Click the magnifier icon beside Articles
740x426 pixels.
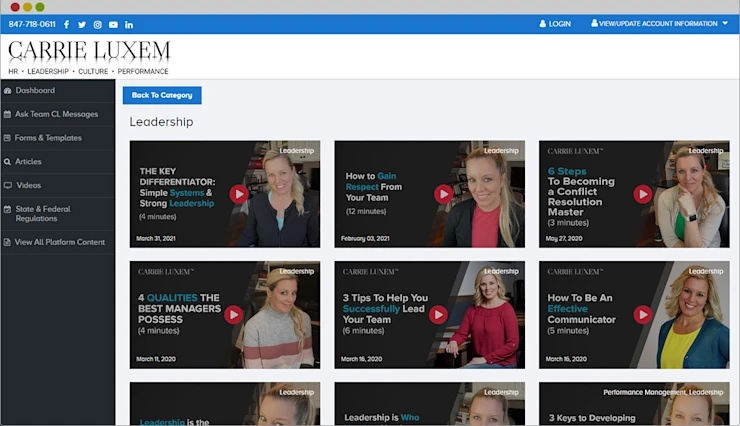8,162
